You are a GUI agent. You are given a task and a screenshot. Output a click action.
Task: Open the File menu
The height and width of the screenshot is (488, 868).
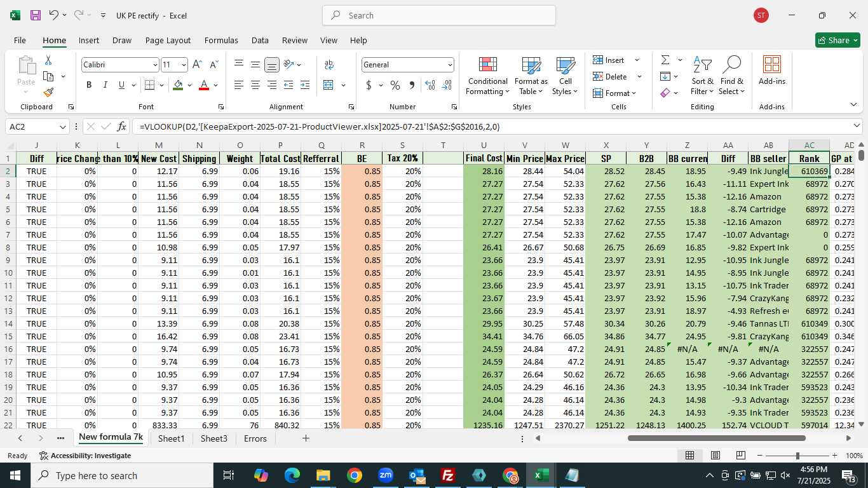[20, 40]
